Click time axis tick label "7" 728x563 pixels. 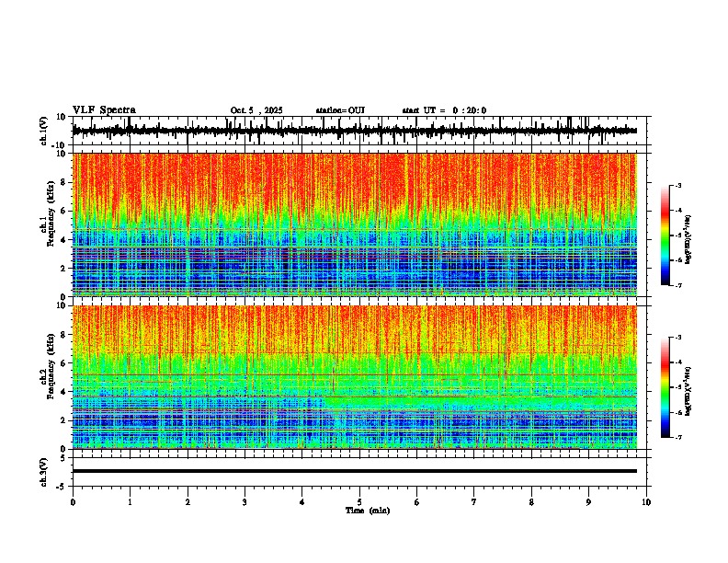tap(474, 502)
